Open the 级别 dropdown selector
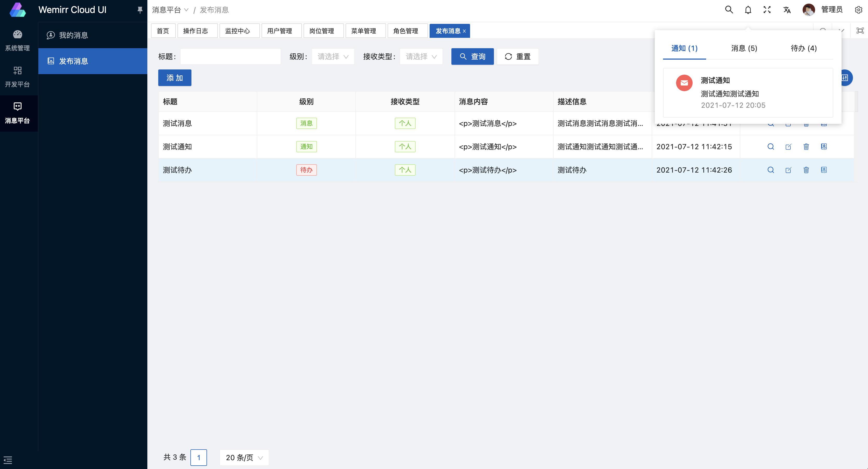Image resolution: width=868 pixels, height=469 pixels. [x=333, y=56]
